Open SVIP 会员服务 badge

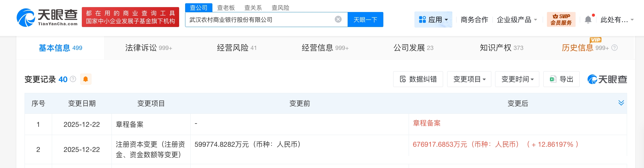(561, 20)
